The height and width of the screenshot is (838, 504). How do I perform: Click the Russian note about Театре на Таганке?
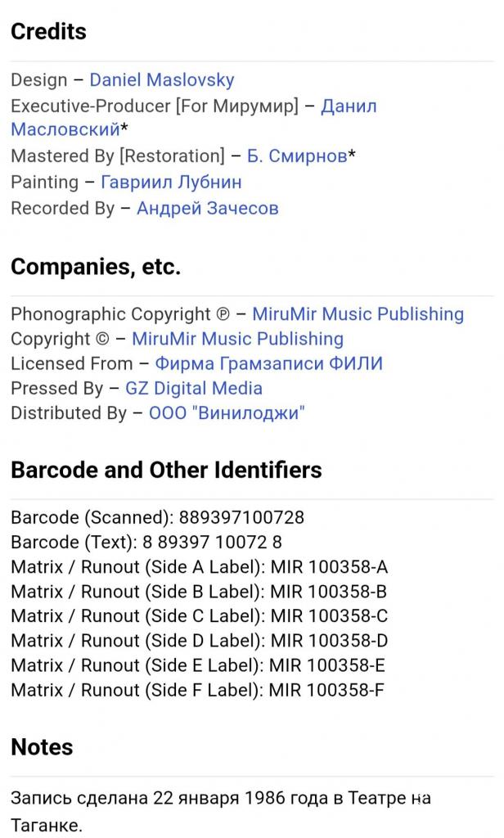pos(221,812)
